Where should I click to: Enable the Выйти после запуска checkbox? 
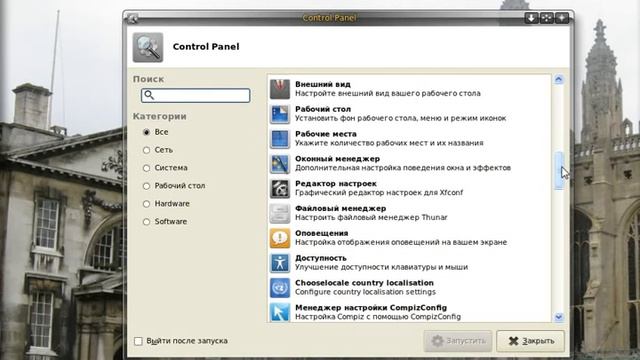138,341
